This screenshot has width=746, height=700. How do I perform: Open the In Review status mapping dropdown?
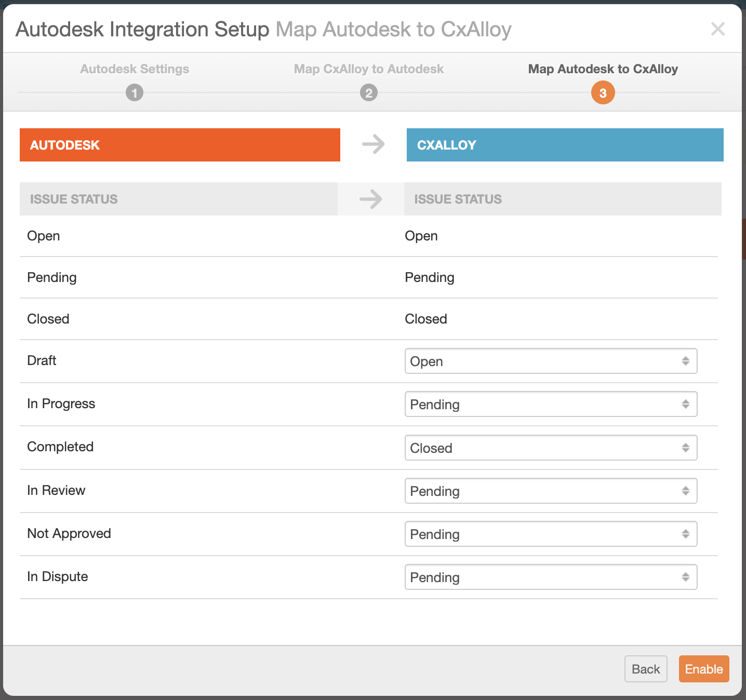pos(551,491)
